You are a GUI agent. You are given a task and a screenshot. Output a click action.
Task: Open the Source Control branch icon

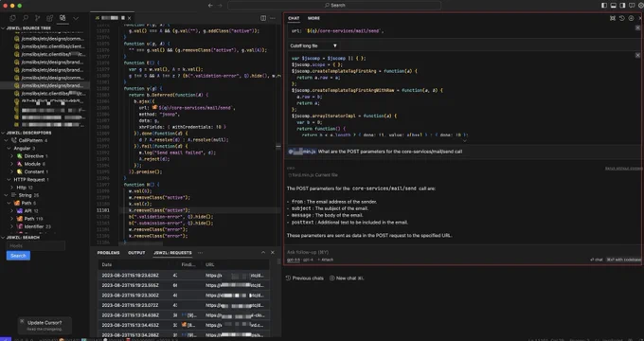click(x=37, y=18)
